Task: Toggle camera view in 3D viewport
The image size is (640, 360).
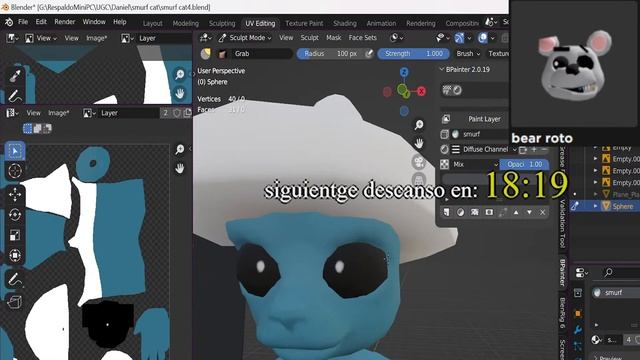Action: pos(419,162)
